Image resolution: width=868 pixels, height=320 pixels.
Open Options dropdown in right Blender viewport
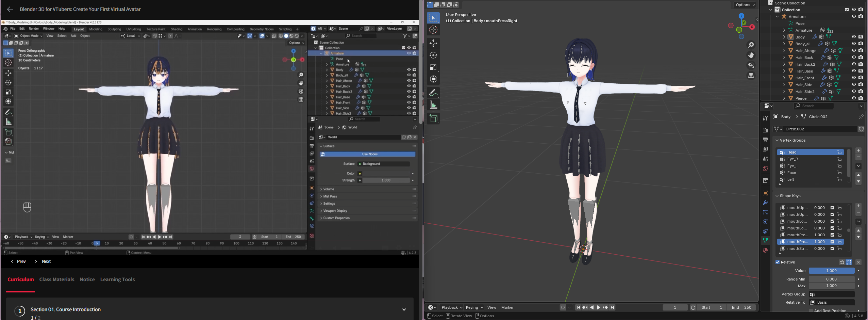pyautogui.click(x=745, y=5)
